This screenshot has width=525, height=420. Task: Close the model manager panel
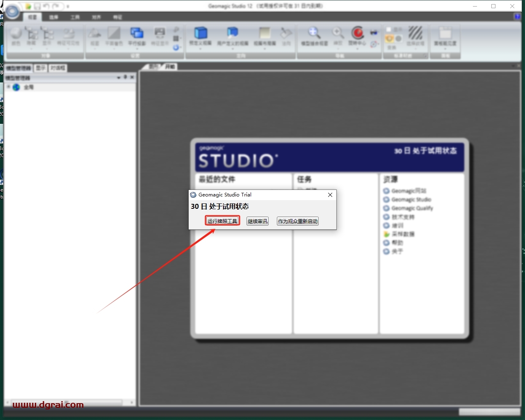[132, 77]
